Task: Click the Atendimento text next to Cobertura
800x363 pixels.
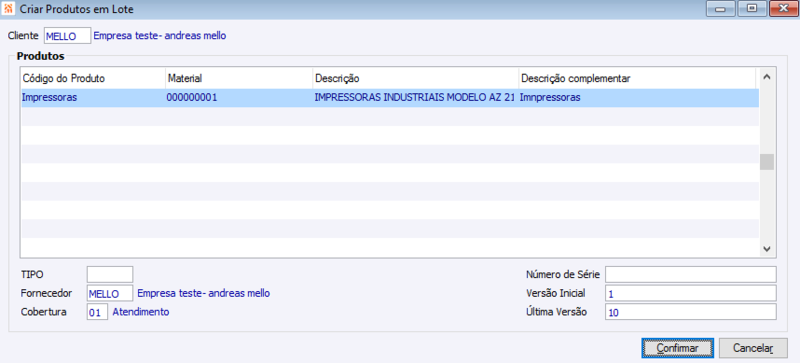Action: (x=141, y=312)
